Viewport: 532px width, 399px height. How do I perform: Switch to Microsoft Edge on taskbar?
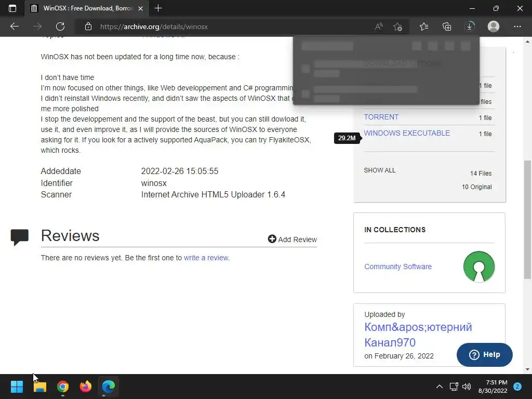(x=109, y=387)
